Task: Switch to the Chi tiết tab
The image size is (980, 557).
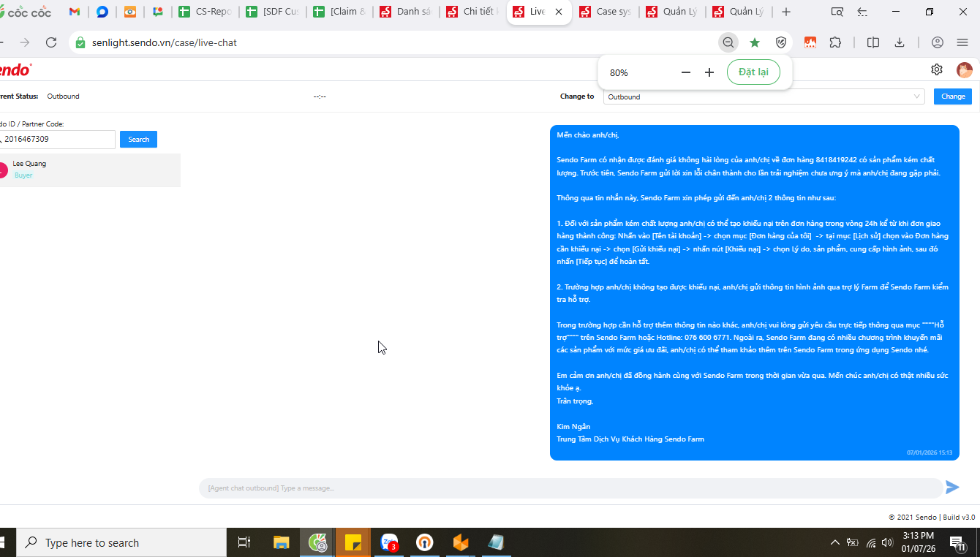Action: [472, 12]
